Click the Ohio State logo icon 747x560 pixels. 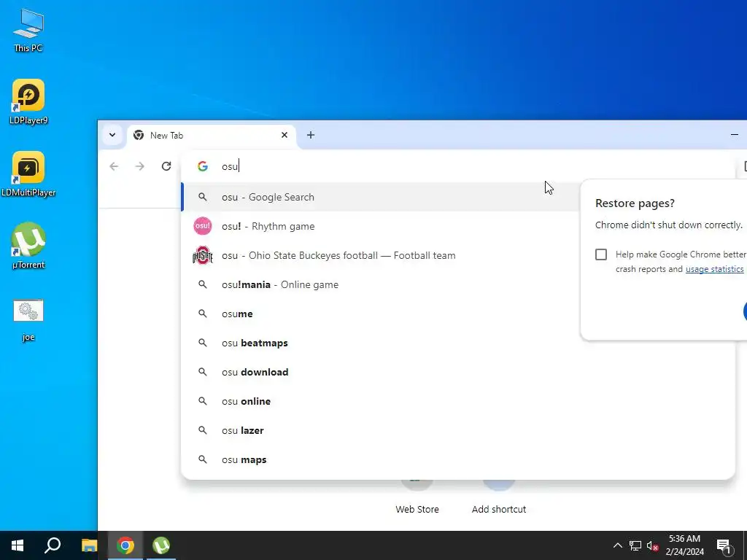[203, 255]
